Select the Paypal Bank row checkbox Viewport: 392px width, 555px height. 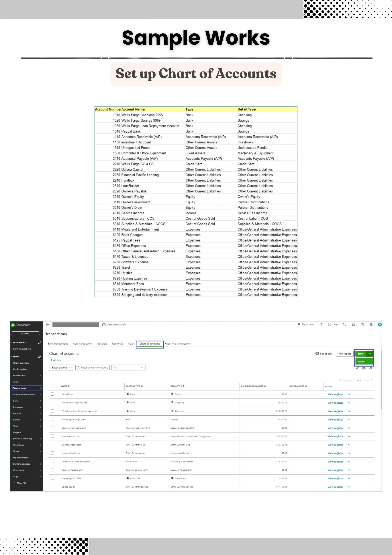click(52, 394)
